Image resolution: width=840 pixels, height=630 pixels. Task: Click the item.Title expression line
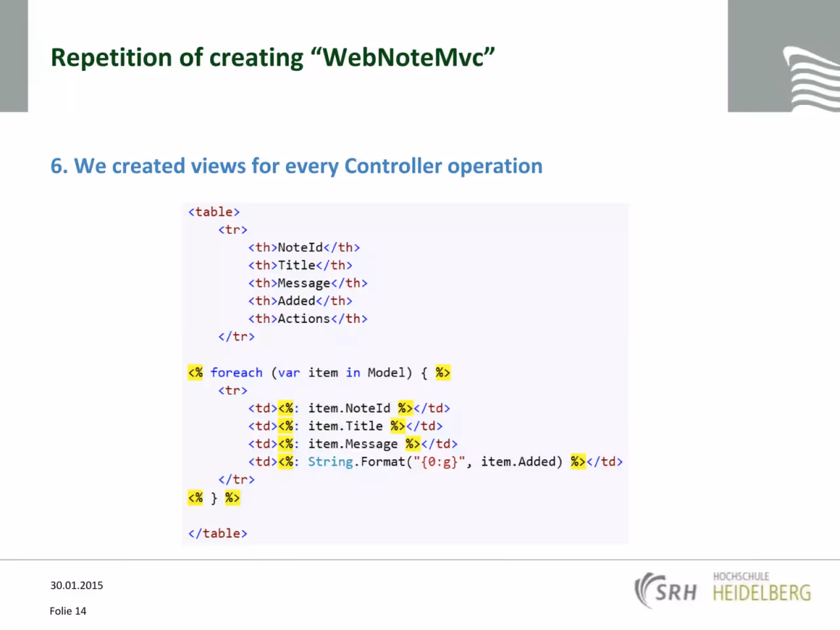(346, 426)
